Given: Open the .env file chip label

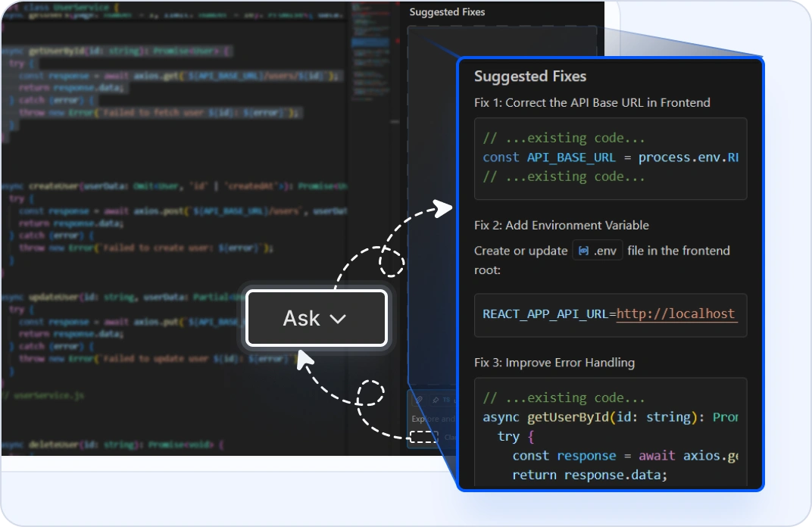Looking at the screenshot, I should 605,251.
